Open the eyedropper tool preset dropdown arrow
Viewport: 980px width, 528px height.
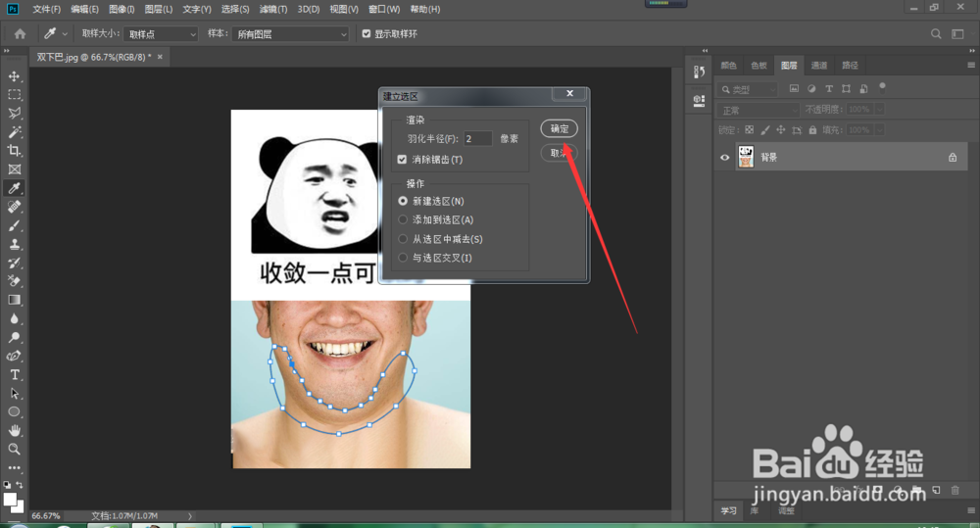pyautogui.click(x=65, y=34)
